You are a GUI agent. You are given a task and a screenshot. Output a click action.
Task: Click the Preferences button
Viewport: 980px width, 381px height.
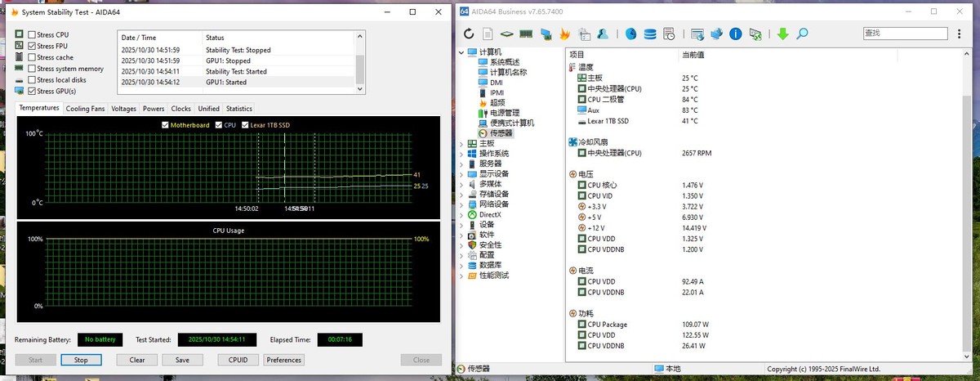click(283, 360)
